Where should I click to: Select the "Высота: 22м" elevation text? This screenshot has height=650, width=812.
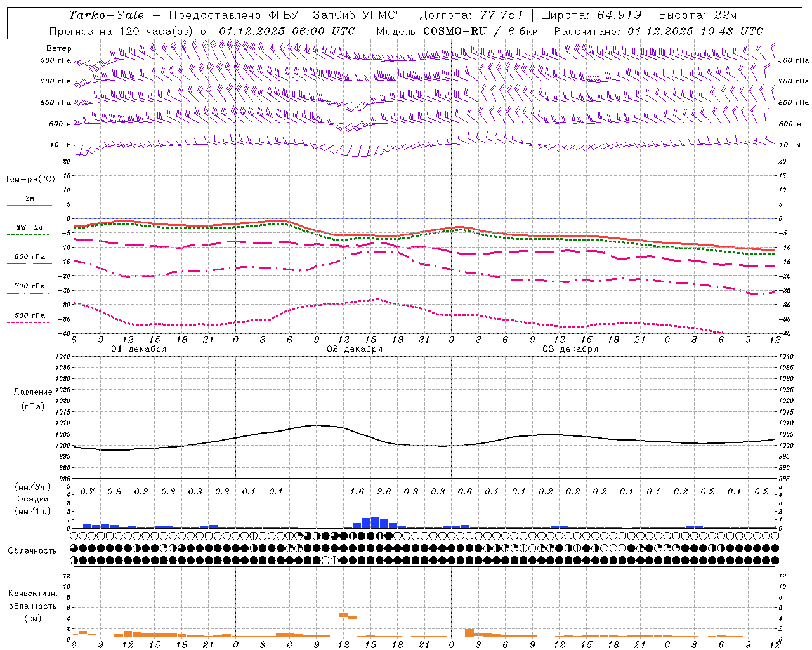698,15
